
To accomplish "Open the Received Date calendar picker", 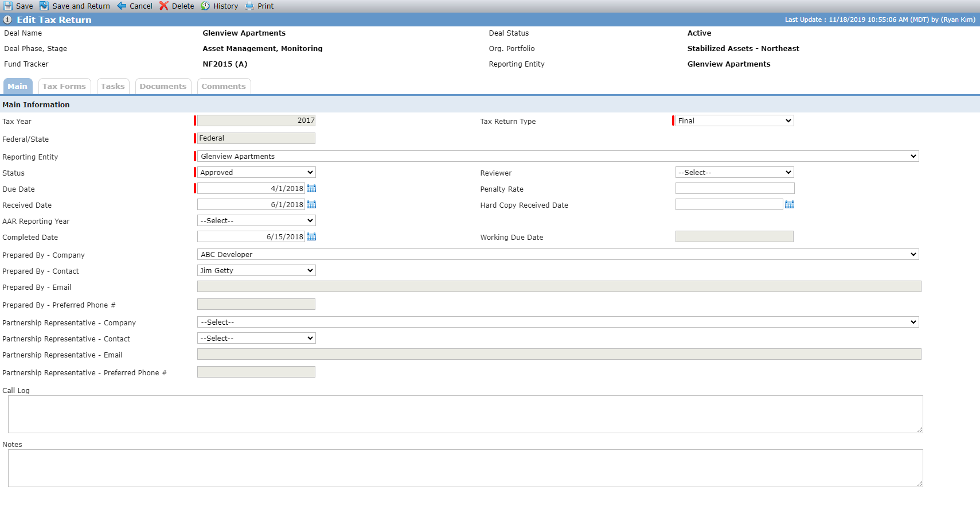I will (311, 204).
